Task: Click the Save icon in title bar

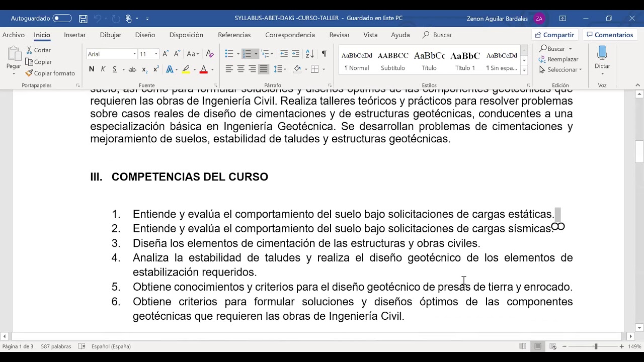Action: [x=83, y=19]
